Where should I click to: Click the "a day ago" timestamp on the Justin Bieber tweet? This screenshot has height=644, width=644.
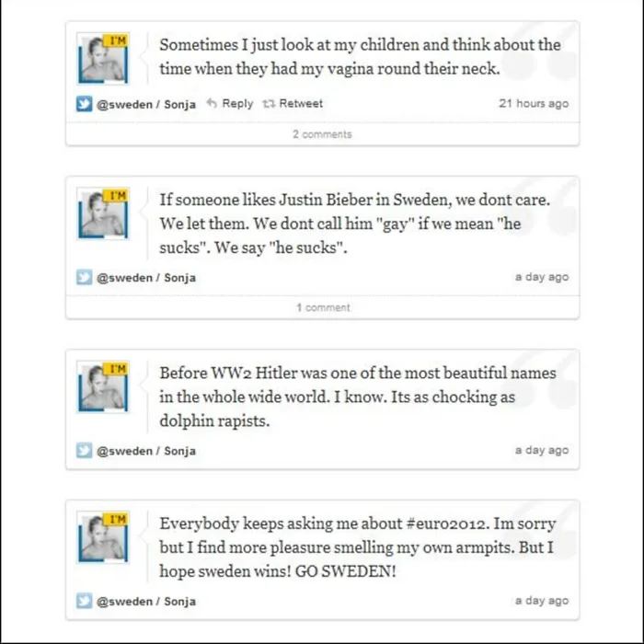pyautogui.click(x=542, y=277)
